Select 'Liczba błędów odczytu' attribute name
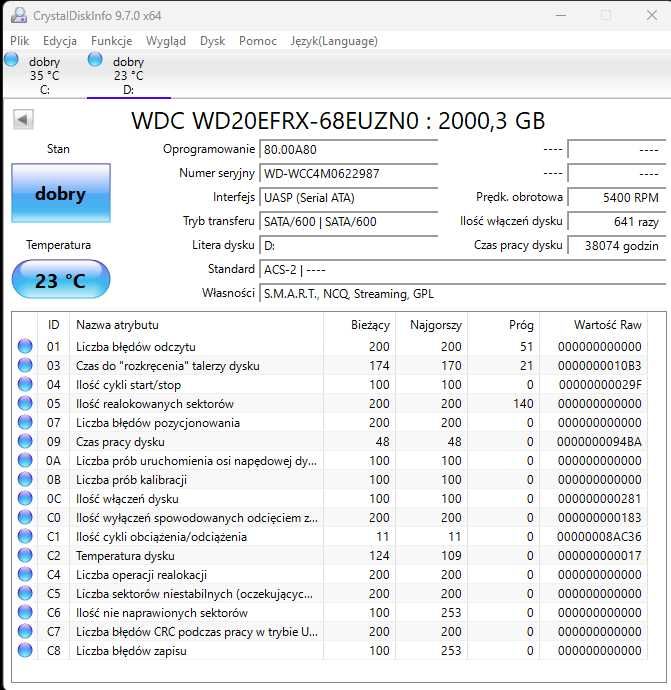The height and width of the screenshot is (690, 671). tap(136, 347)
